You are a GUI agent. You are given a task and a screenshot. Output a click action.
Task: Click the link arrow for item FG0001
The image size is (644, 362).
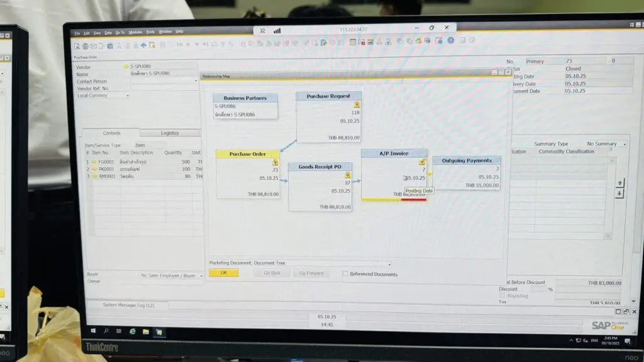pos(94,162)
